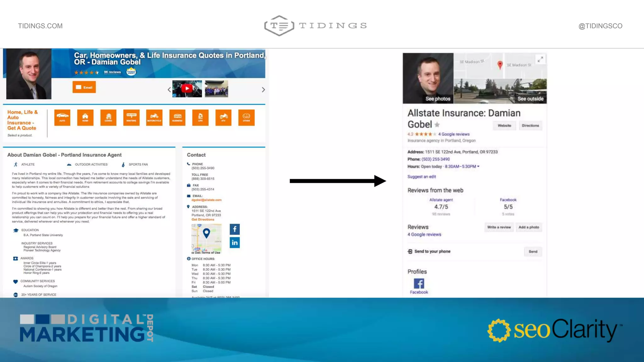Open the Get Directions link under the address
The height and width of the screenshot is (362, 644).
pos(203,220)
